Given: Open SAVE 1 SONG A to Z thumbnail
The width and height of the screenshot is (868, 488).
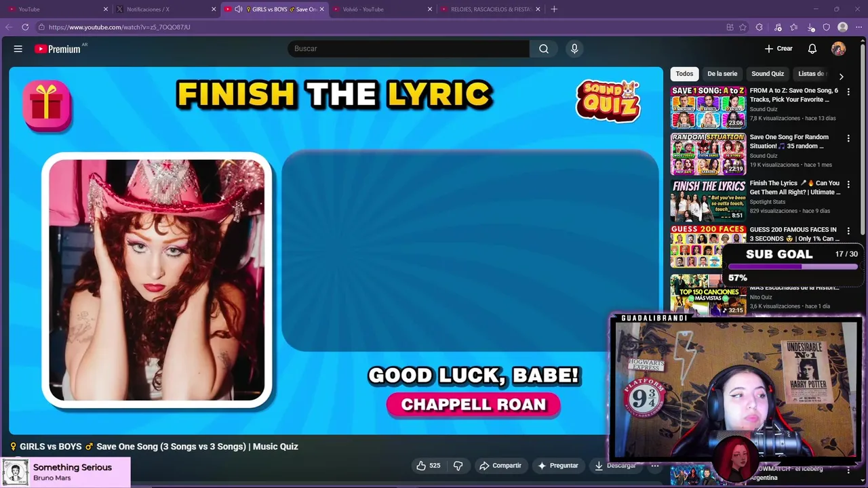Looking at the screenshot, I should [x=708, y=107].
